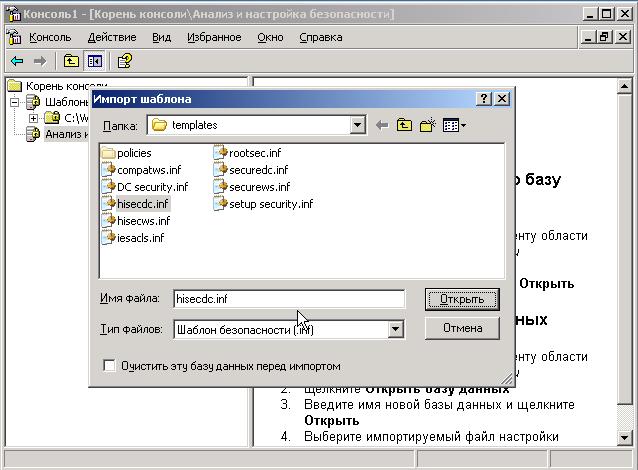Click the Анализ tree node icon
The height and width of the screenshot is (470, 638).
33,134
